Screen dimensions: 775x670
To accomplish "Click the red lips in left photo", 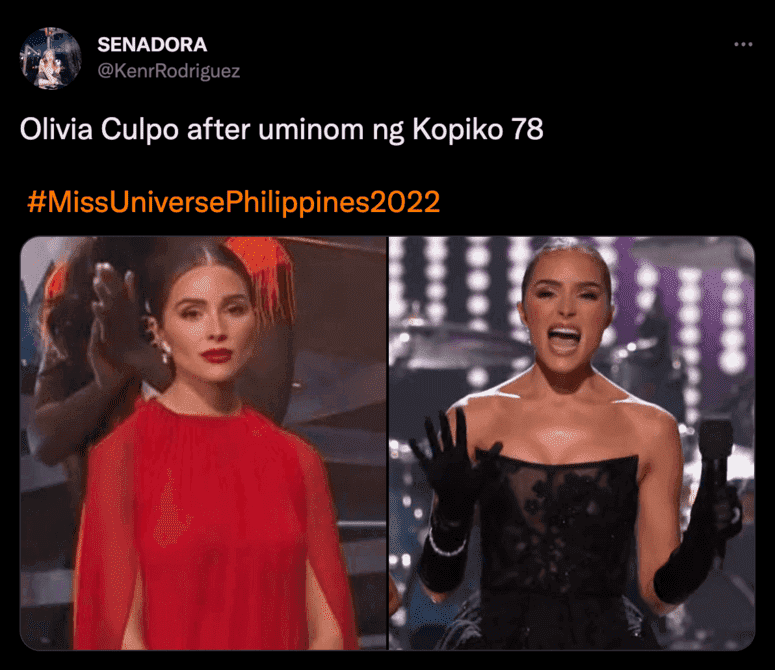I will (x=216, y=355).
